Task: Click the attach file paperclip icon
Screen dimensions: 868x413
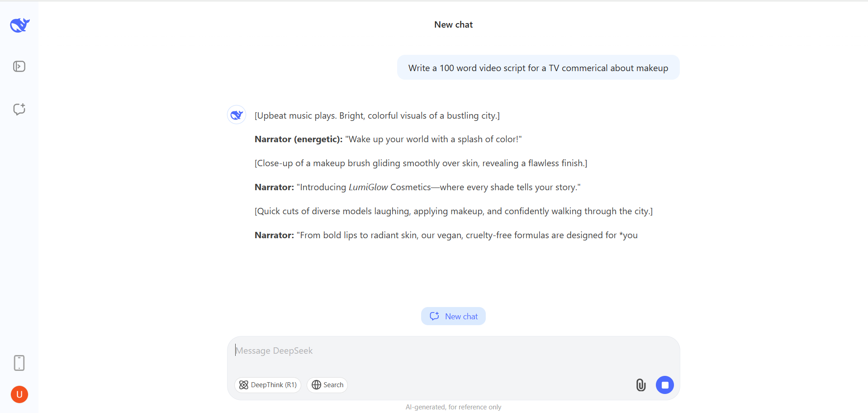Action: pyautogui.click(x=641, y=385)
